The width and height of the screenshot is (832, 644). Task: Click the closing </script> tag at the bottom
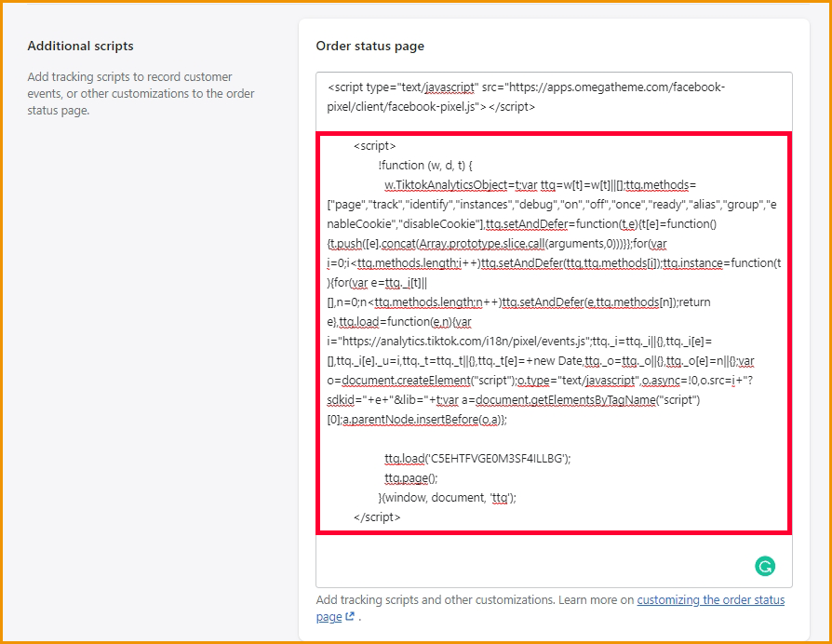[377, 517]
